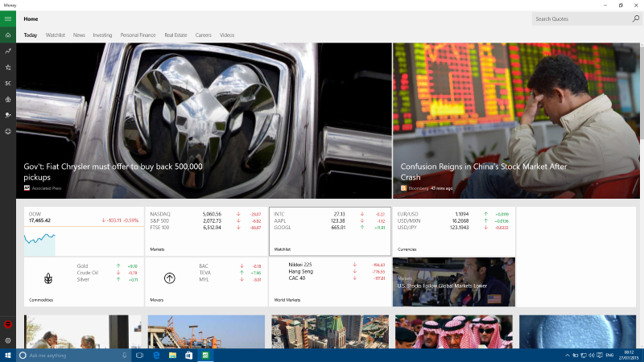Select the MYL movers row
The width and height of the screenshot is (644, 362).
tap(230, 279)
